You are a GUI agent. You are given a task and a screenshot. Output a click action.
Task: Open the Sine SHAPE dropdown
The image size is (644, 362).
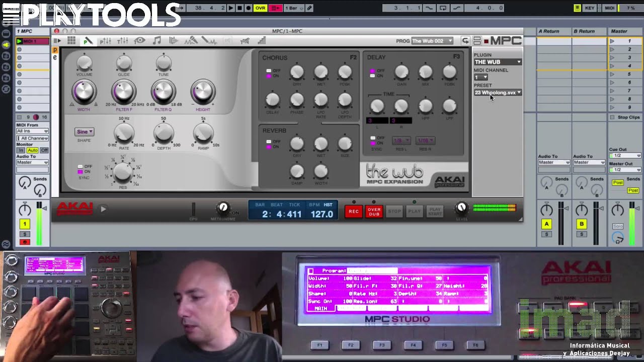(84, 132)
